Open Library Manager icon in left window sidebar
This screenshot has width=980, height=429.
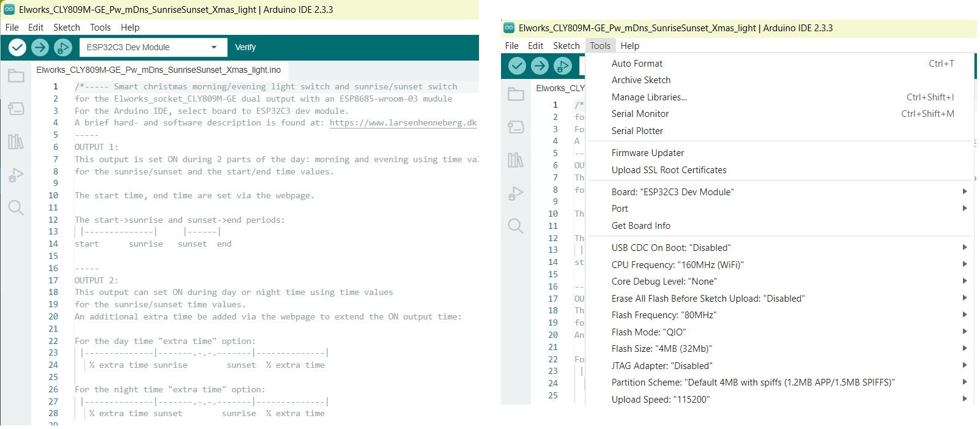[x=16, y=142]
